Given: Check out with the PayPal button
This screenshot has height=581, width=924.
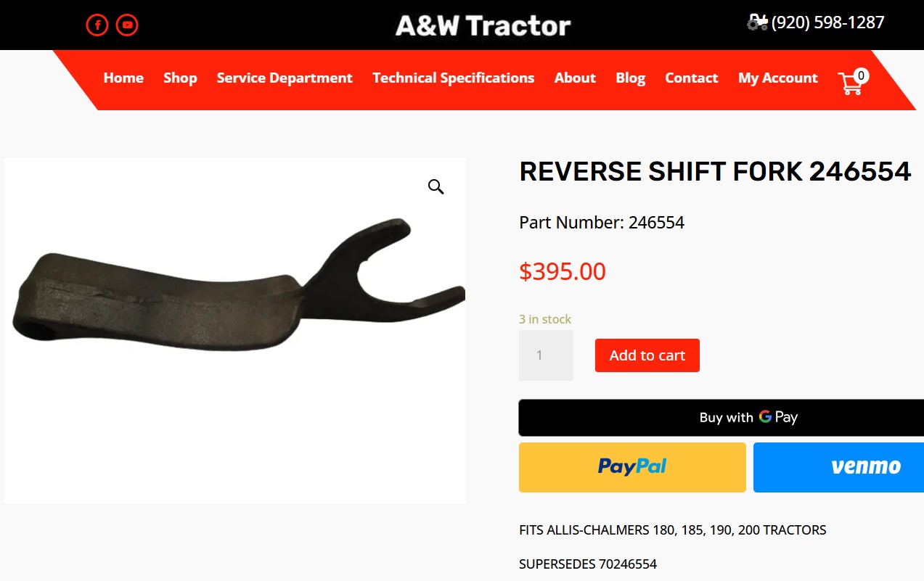Looking at the screenshot, I should [x=632, y=467].
